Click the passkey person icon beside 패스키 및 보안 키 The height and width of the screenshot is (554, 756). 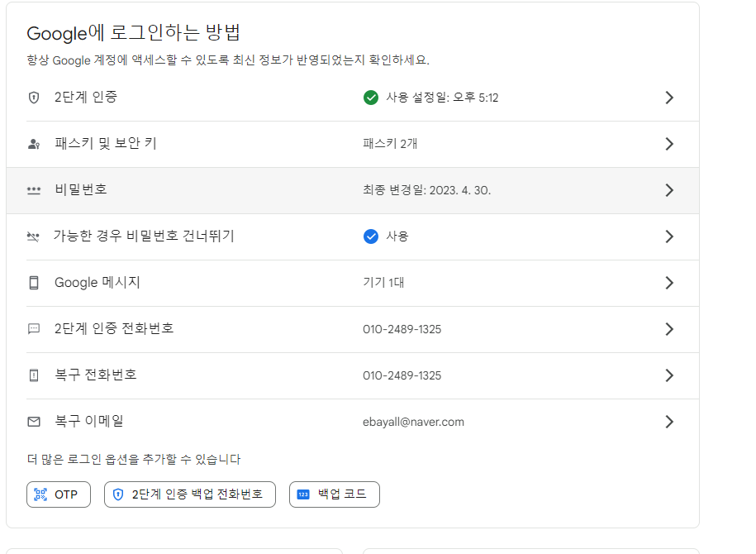pyautogui.click(x=34, y=144)
